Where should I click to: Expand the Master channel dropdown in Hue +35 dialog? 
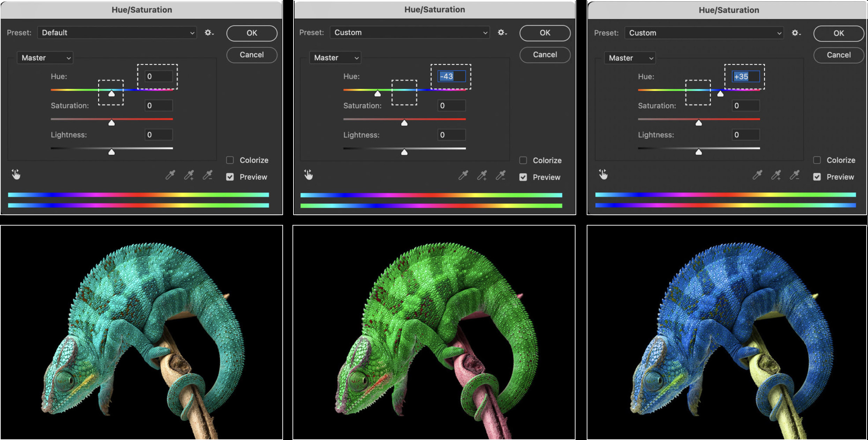(630, 58)
